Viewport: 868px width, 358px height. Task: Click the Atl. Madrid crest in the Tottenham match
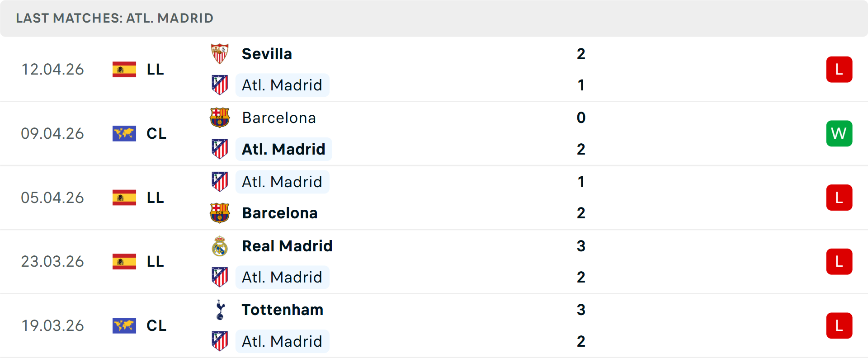[220, 341]
